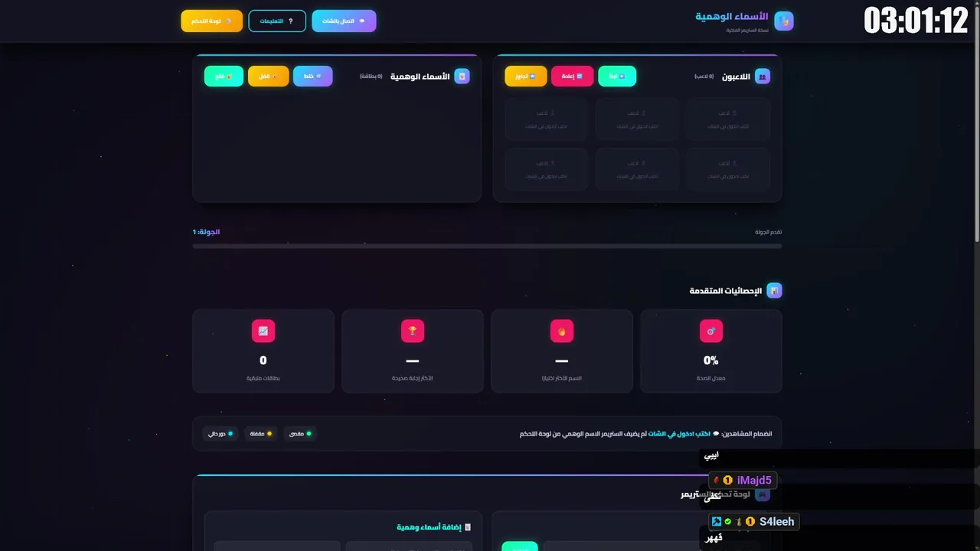Click the yellow مقفلة legend chip
Image resolution: width=980 pixels, height=551 pixels.
(x=260, y=434)
